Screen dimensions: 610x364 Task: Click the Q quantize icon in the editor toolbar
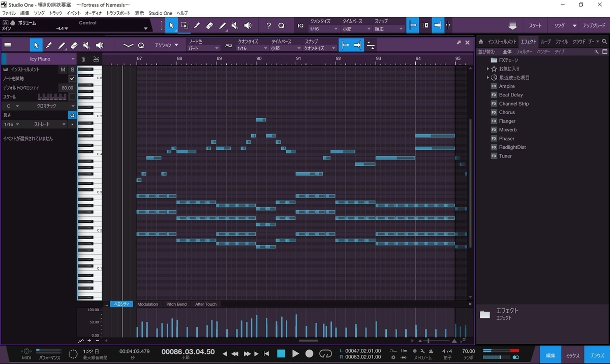(x=141, y=45)
